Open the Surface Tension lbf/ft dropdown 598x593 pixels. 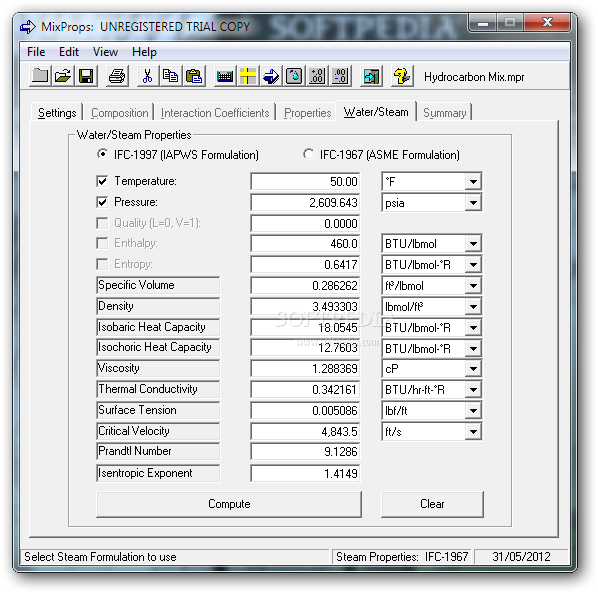(x=473, y=411)
